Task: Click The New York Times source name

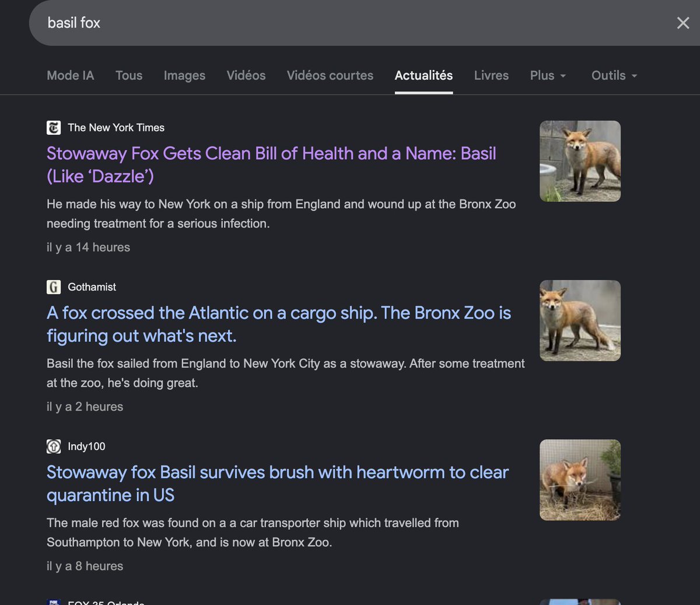Action: tap(116, 127)
